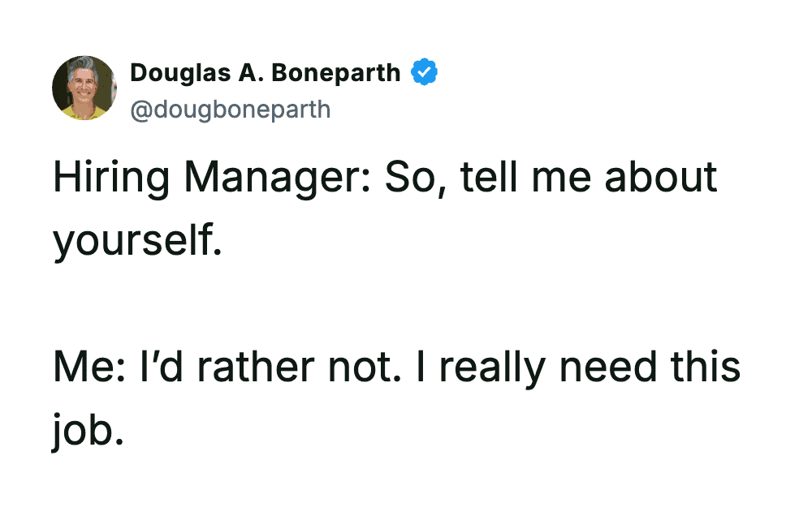Click the blue verified checkmark badge
The image size is (812, 516).
(x=425, y=73)
